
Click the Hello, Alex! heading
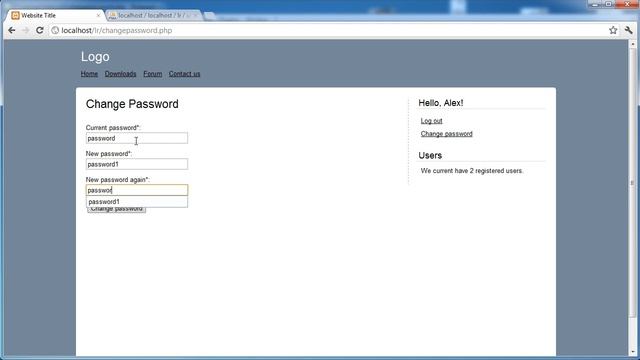[441, 103]
